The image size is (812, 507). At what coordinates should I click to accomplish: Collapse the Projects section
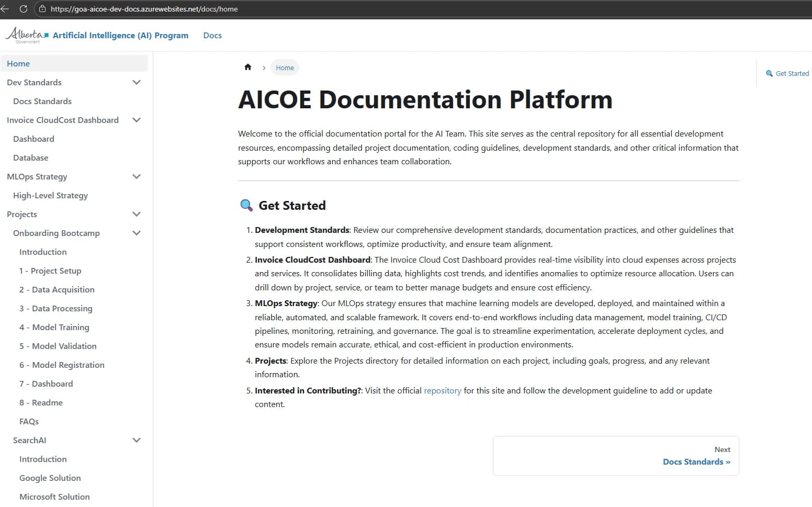click(x=137, y=214)
